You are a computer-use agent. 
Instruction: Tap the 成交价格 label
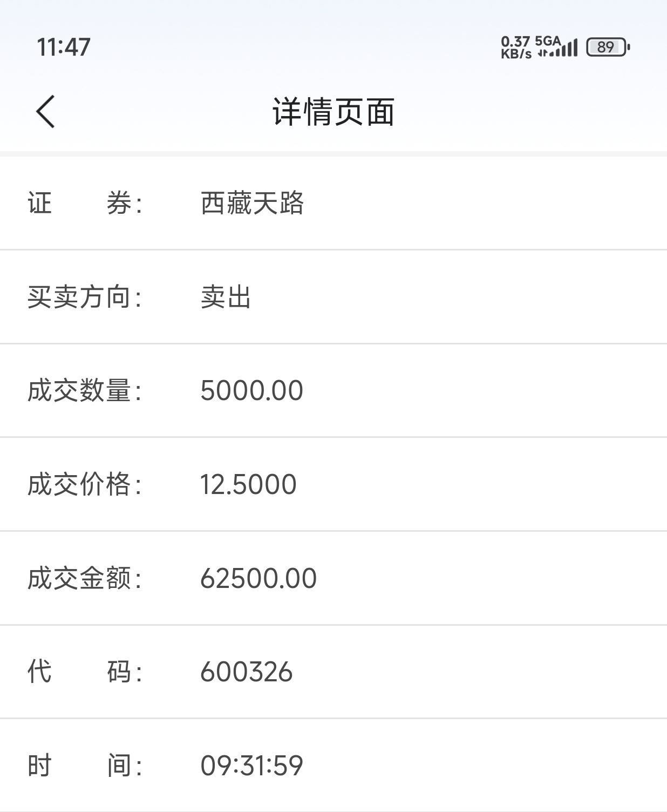85,484
